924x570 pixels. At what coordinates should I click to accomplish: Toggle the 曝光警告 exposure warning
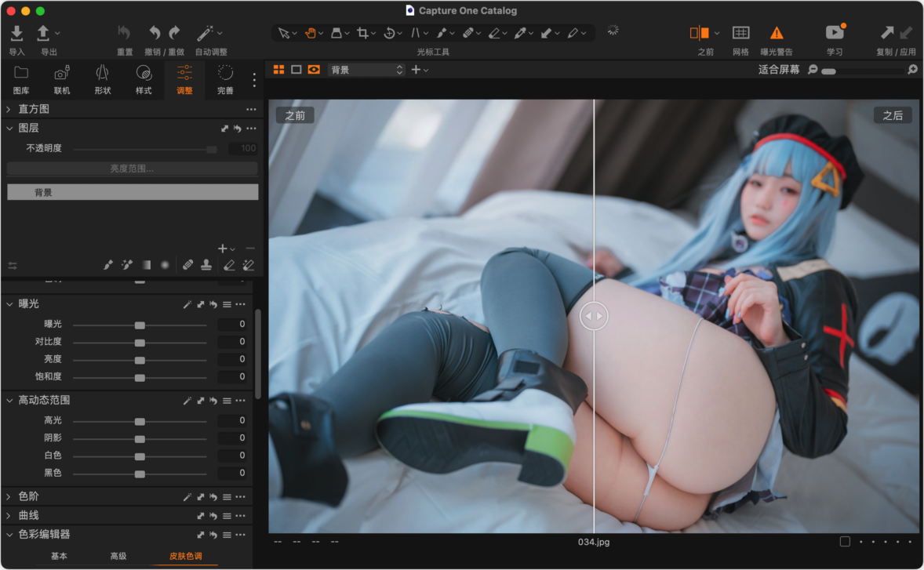(x=777, y=33)
